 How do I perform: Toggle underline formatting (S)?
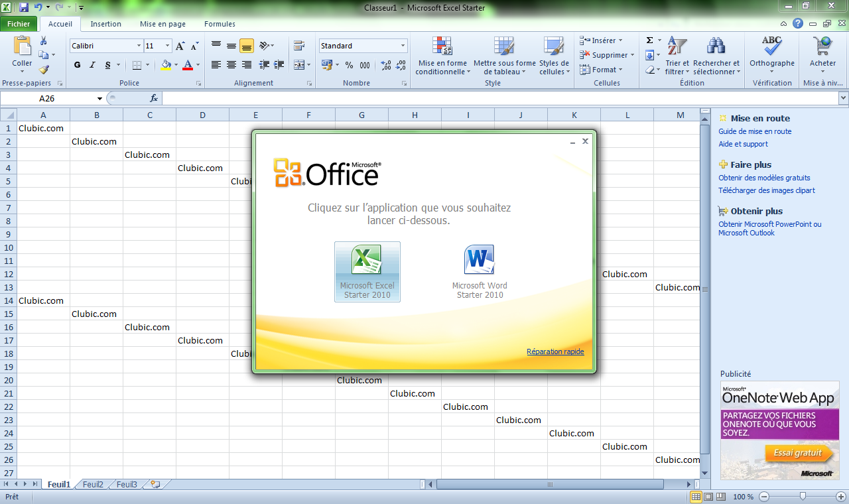pos(107,65)
